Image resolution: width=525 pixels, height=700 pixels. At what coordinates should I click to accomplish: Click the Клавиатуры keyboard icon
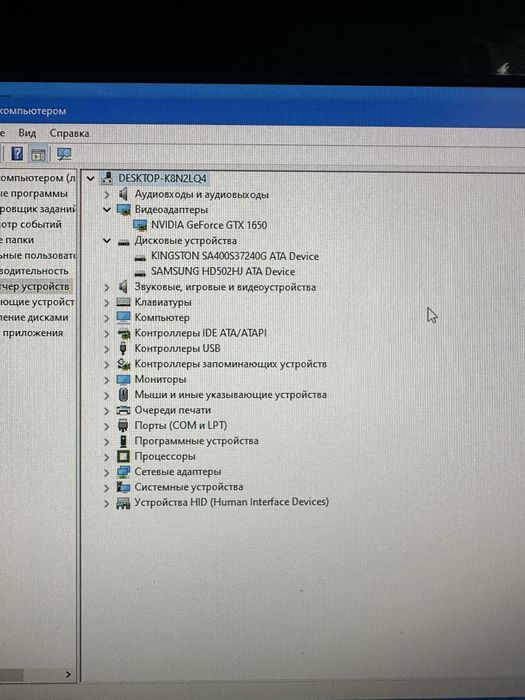pos(123,302)
